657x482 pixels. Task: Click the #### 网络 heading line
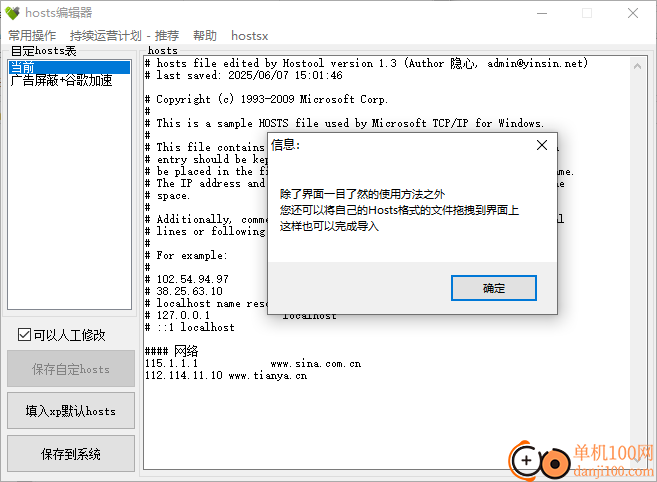click(x=171, y=351)
